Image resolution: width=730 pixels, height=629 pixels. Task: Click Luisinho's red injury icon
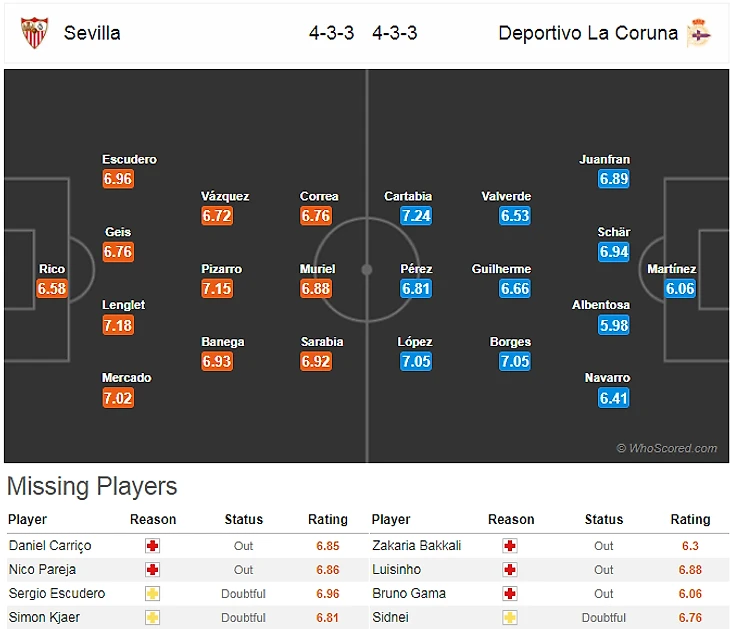tap(511, 570)
